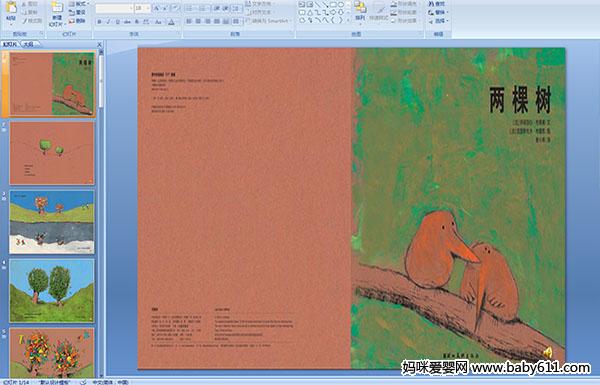Viewport: 600px width, 385px height.
Task: Click the Layout (版式) button
Action: pyautogui.click(x=78, y=4)
